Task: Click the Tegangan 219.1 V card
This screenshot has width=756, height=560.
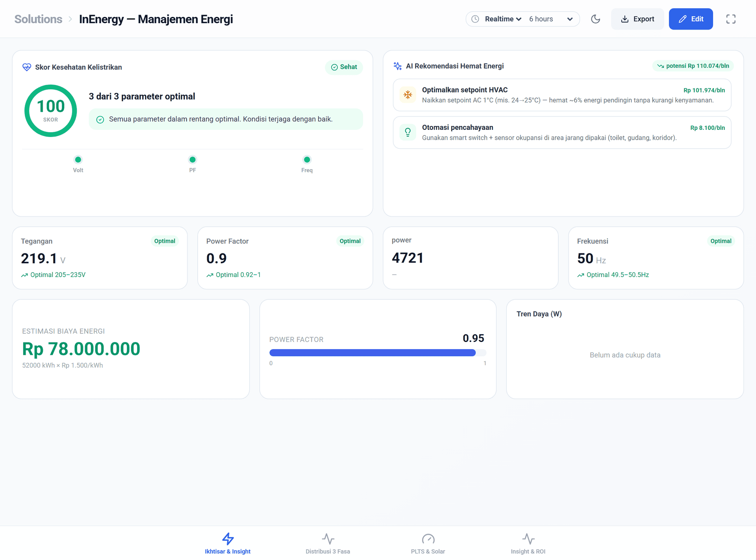Action: click(100, 258)
